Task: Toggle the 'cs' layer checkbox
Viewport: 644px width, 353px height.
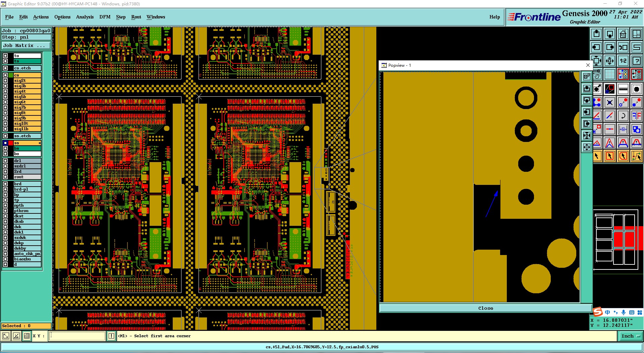Action: tap(5, 75)
